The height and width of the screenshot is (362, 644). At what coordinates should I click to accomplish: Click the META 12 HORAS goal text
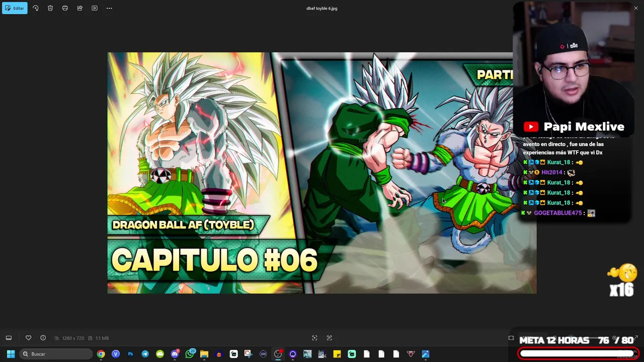point(554,340)
